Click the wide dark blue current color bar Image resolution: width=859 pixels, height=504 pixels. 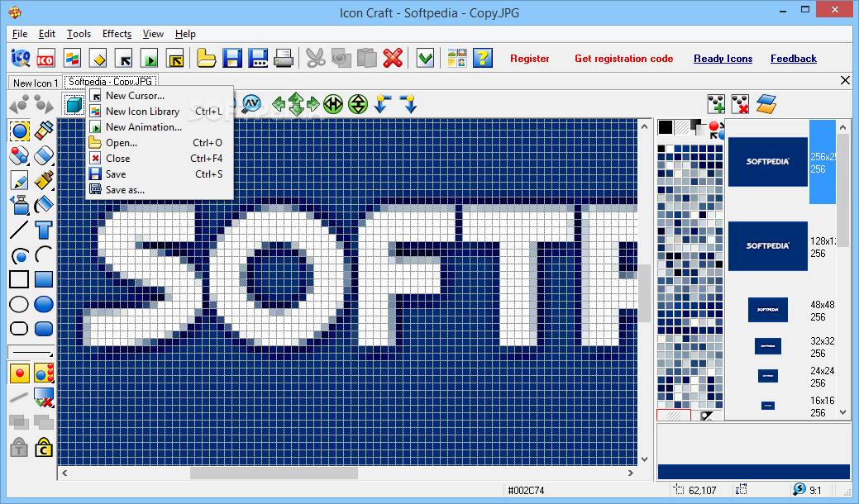point(753,472)
